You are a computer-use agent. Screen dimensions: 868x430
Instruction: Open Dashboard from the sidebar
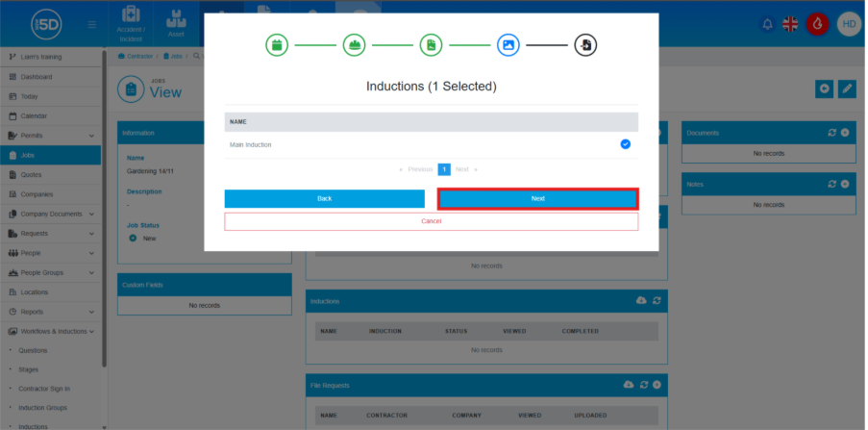[x=37, y=77]
